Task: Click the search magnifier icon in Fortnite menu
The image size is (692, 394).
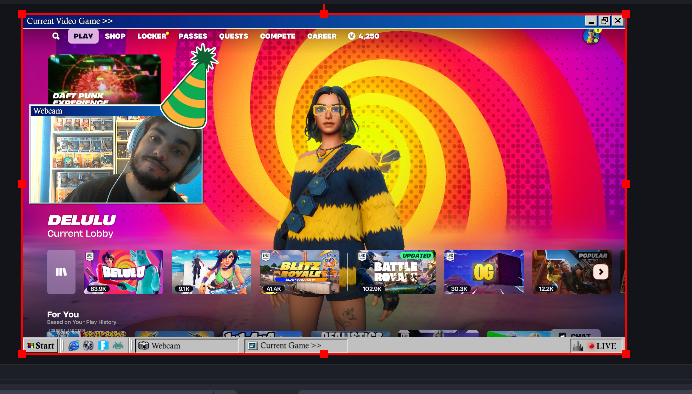Action: pyautogui.click(x=56, y=36)
